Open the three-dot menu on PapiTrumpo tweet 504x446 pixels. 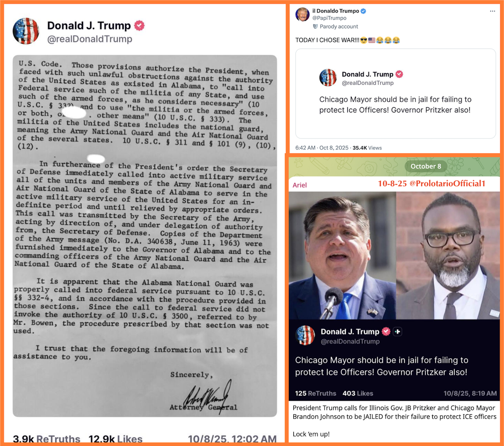point(493,11)
